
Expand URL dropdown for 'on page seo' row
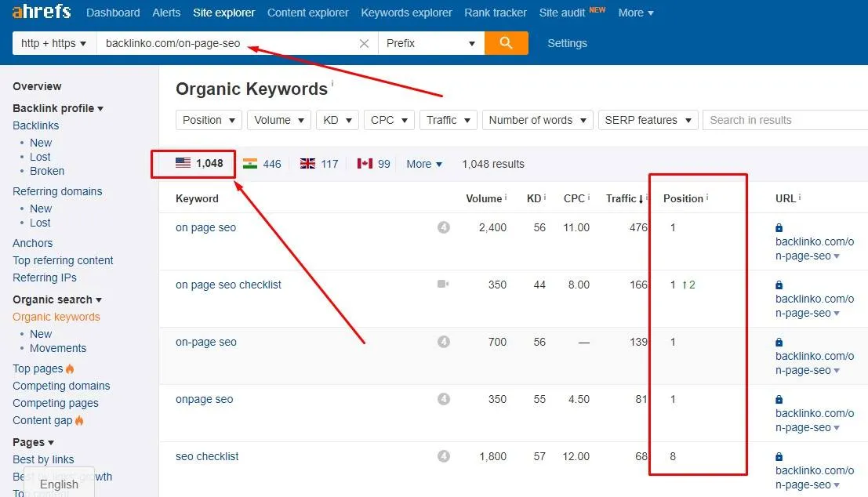tap(837, 256)
